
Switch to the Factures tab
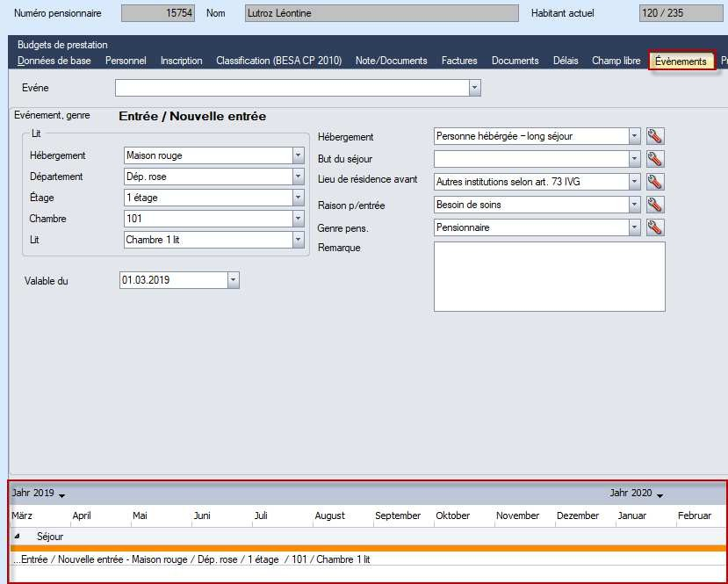[459, 61]
